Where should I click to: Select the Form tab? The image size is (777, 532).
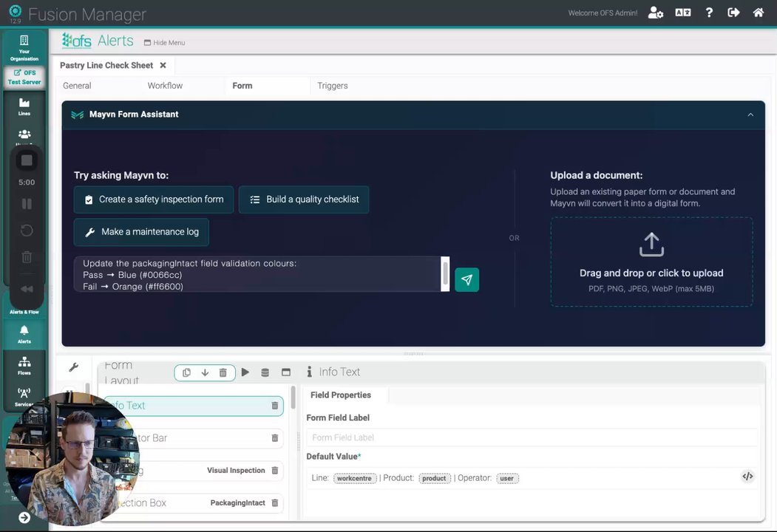coord(242,86)
